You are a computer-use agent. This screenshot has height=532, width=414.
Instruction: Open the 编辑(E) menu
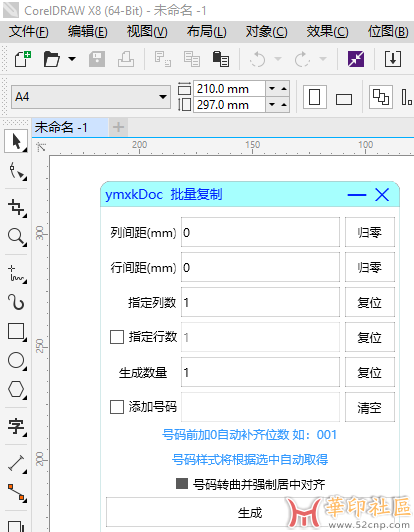tap(88, 32)
